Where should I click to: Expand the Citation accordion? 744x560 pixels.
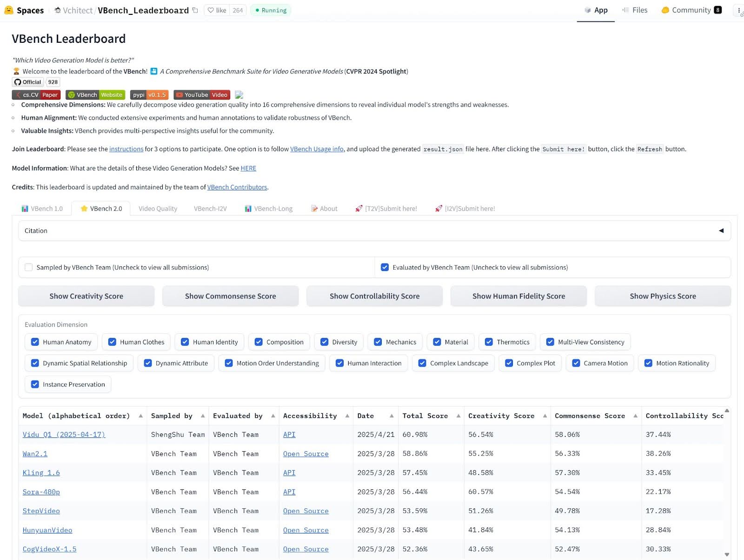[x=374, y=231]
